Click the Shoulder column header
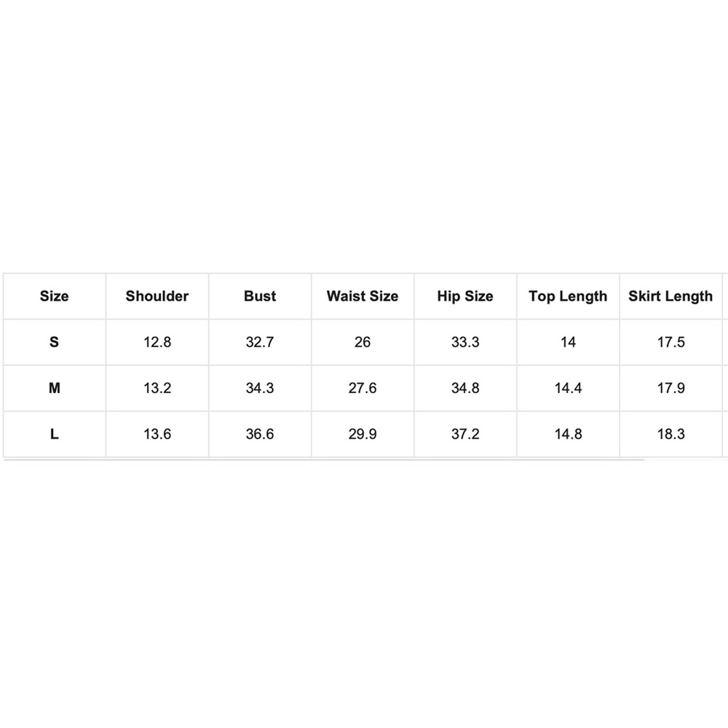 coord(157,296)
